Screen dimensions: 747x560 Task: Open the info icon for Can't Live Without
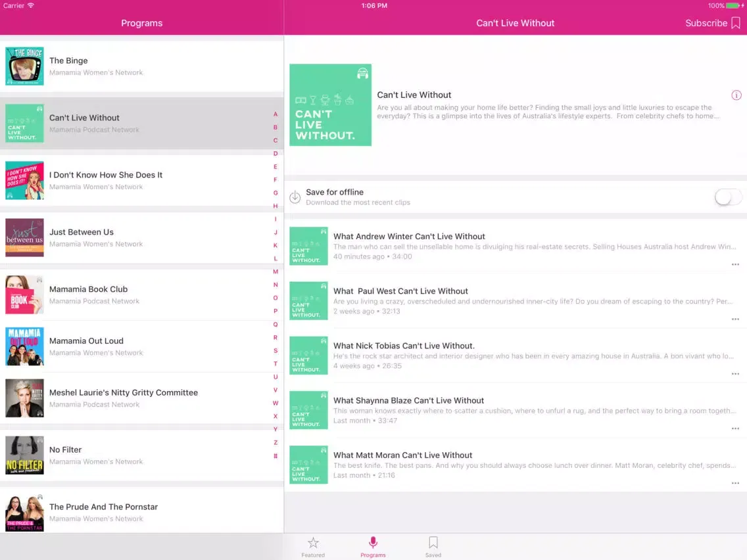tap(736, 95)
